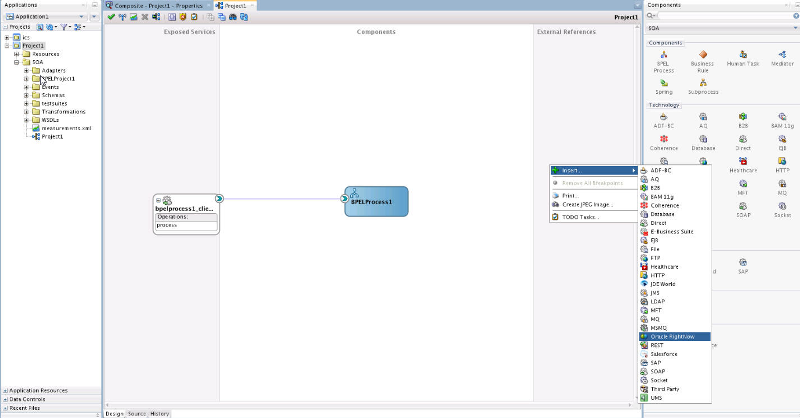800x418 pixels.
Task: Expand Data Controls panel
Action: 5,399
